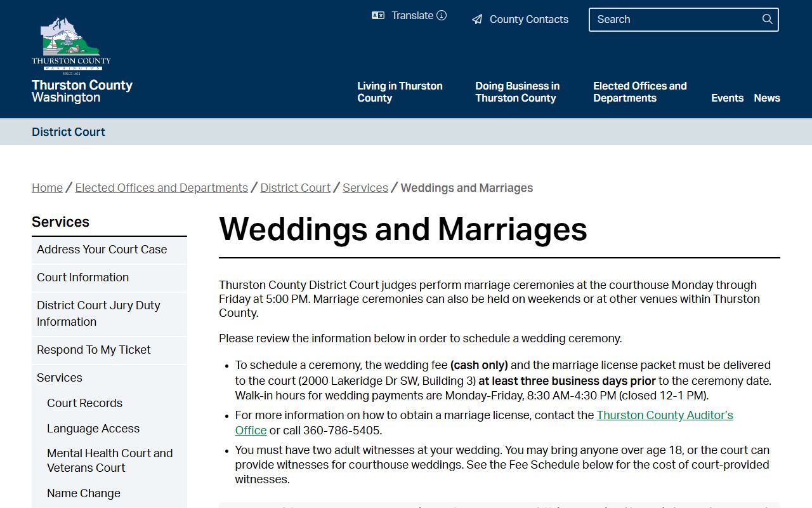Focus the Search input field
Screen dimensions: 812x508
pos(683,20)
